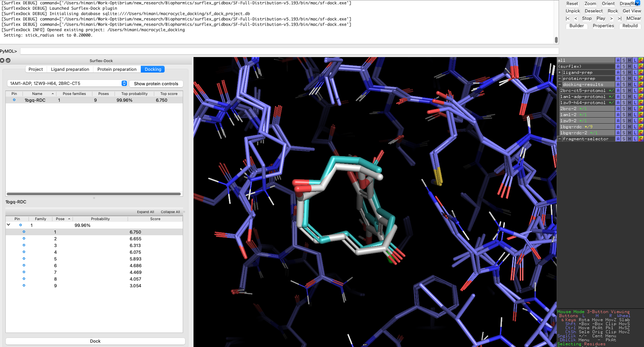Collapse the fragment-selector group
Image resolution: width=644 pixels, height=347 pixels.
pos(560,139)
